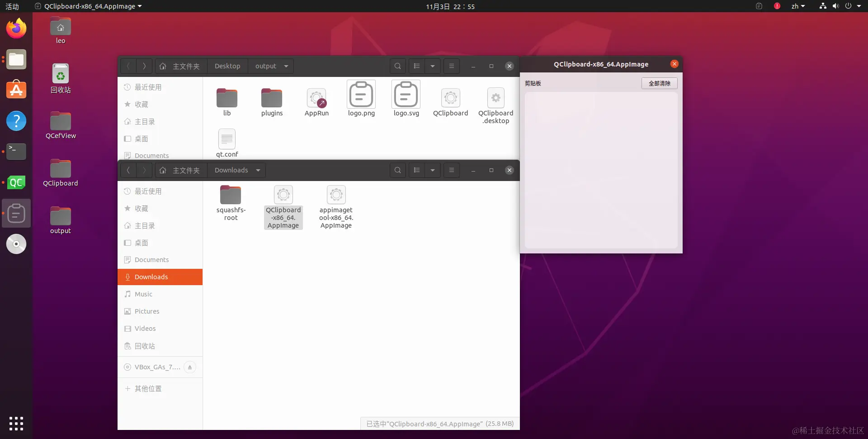868x439 pixels.
Task: Run the AppRun launcher in output folder
Action: coord(316,97)
